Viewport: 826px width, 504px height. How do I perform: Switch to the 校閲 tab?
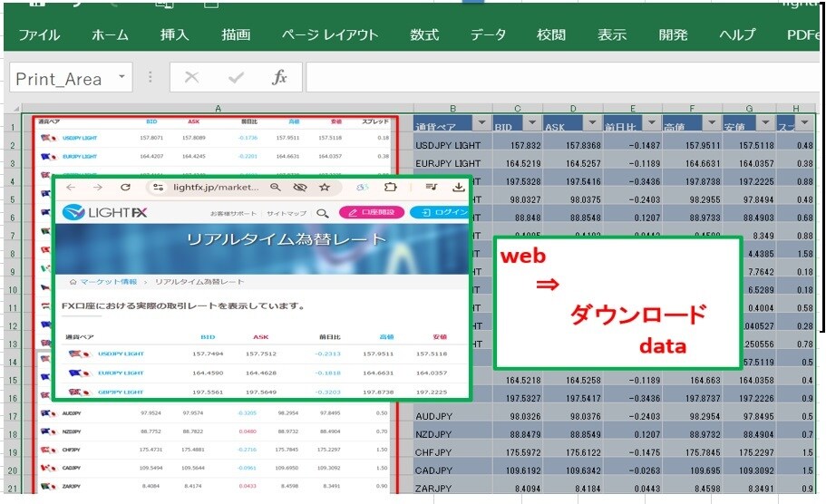tap(551, 35)
